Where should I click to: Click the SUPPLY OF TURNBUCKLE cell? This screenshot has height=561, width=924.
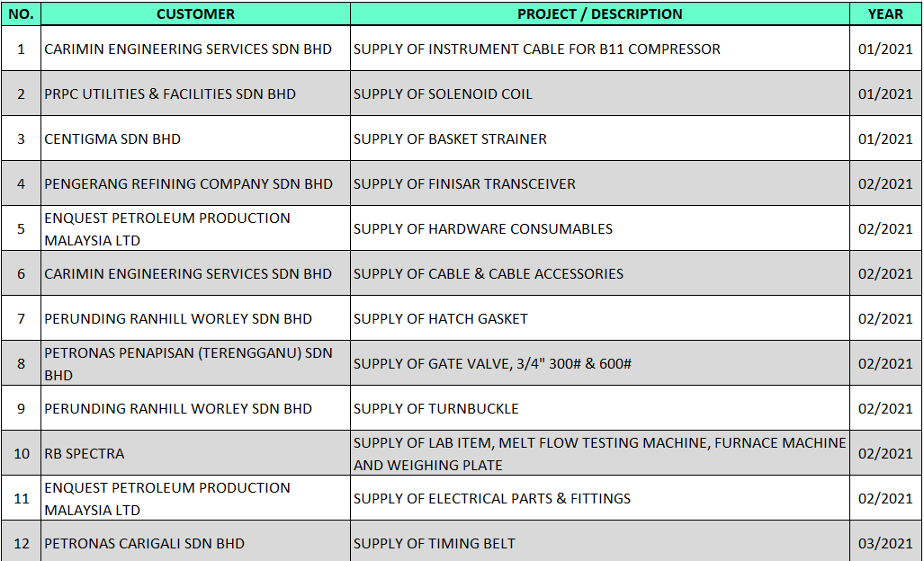tap(436, 408)
